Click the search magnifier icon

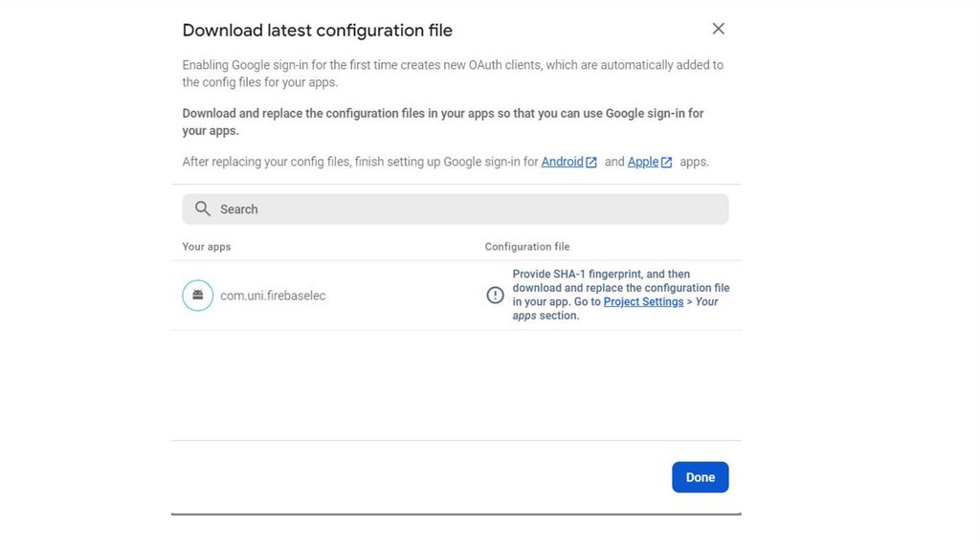[203, 209]
